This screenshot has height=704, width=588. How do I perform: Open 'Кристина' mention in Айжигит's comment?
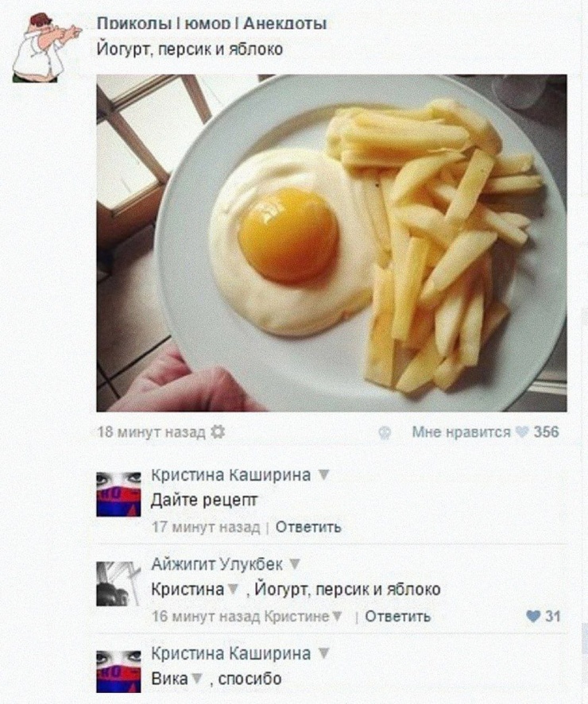pyautogui.click(x=188, y=589)
